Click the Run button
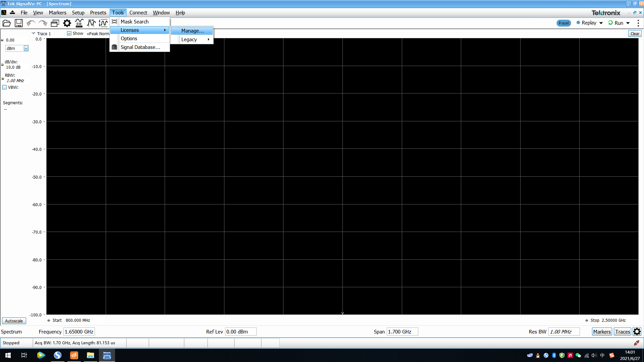This screenshot has height=362, width=644. coord(619,23)
